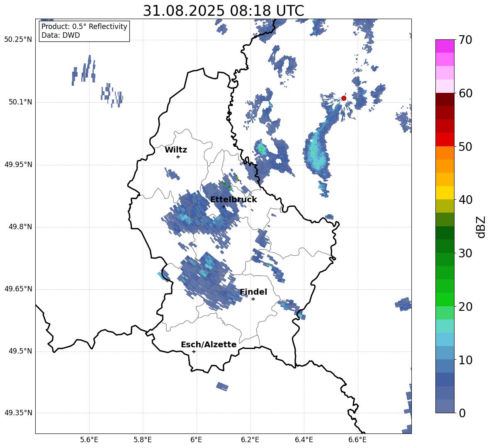Click the 6°E longitude label
Screen dimensions: 491x448
pos(196,440)
